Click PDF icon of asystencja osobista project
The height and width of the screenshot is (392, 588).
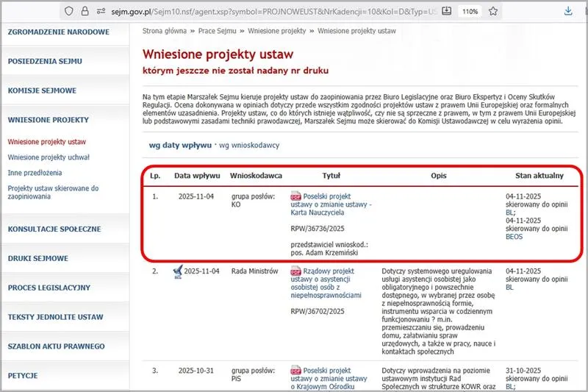(x=296, y=271)
